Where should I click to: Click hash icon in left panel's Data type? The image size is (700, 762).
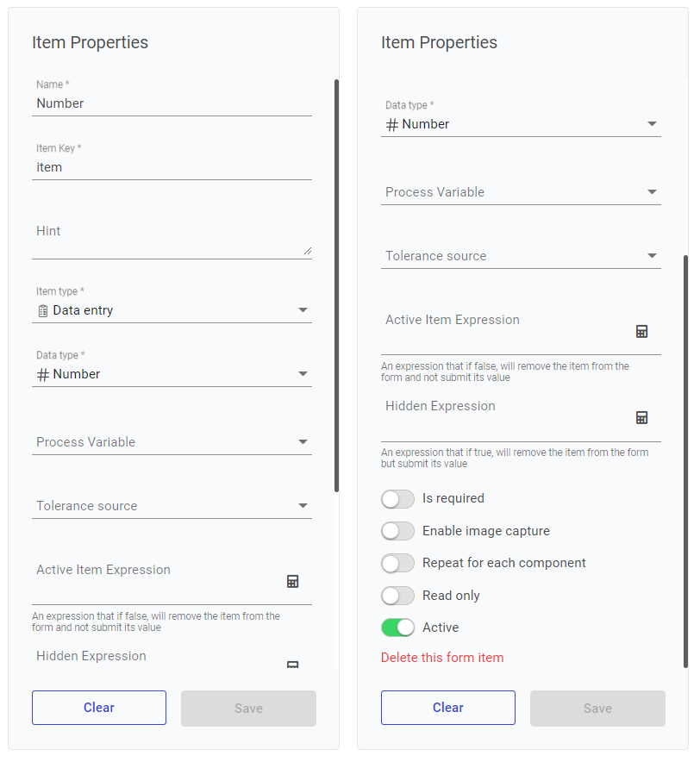coord(43,374)
